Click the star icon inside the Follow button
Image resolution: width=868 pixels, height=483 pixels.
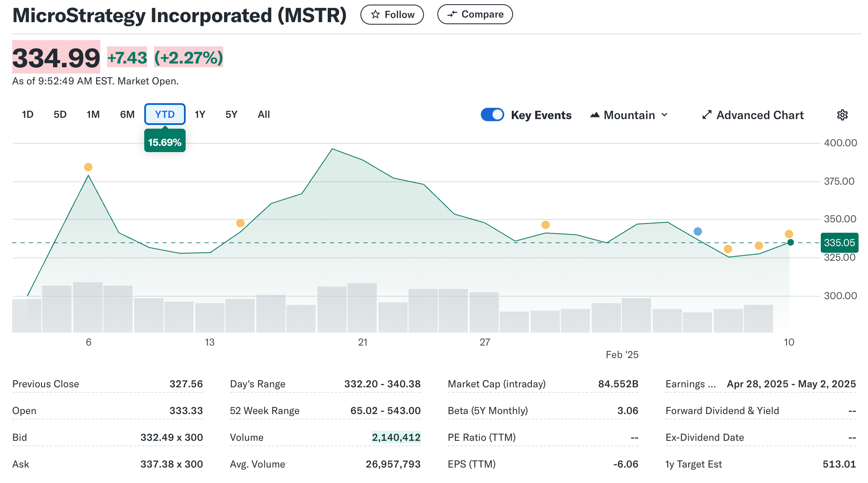[x=376, y=14]
